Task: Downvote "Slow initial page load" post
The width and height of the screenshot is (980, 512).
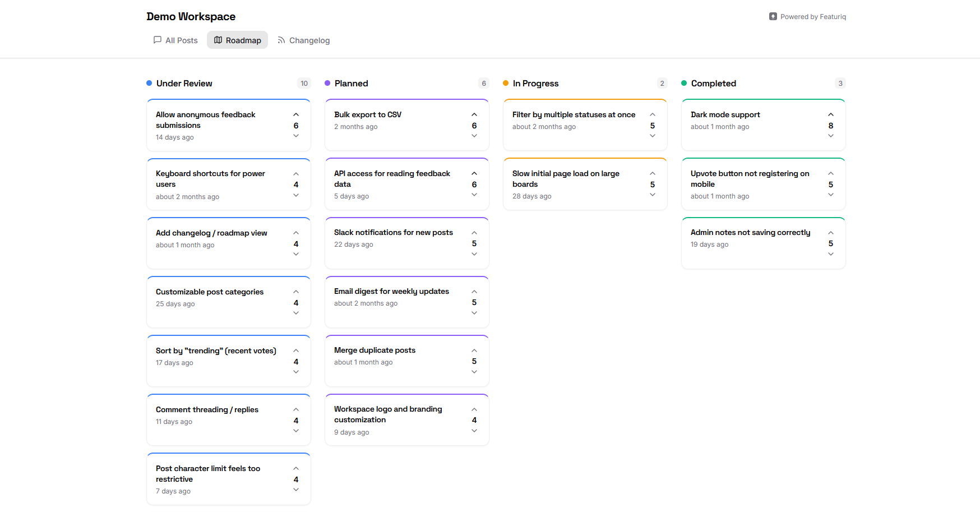Action: (x=653, y=195)
